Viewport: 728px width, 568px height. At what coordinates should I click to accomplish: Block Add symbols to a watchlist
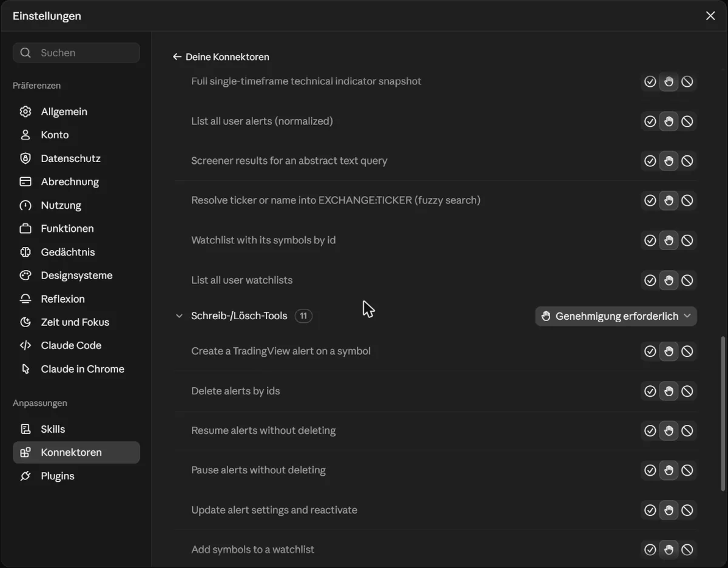click(x=687, y=550)
